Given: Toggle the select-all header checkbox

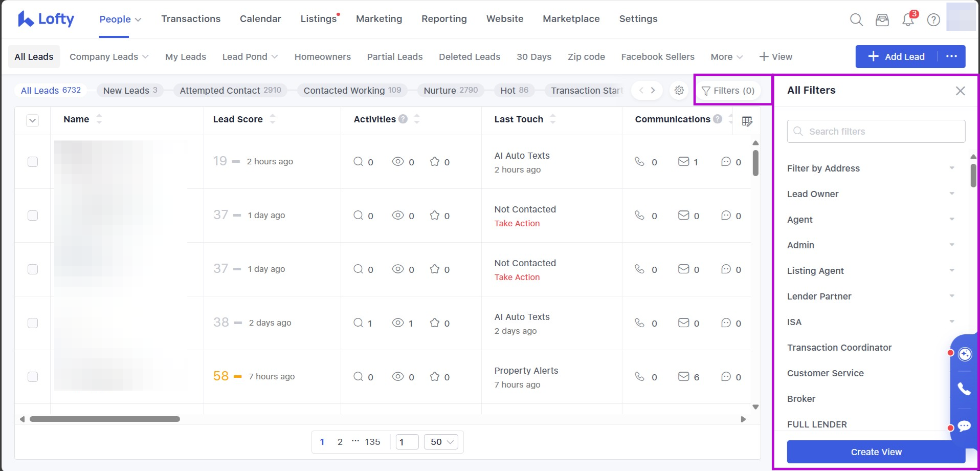Looking at the screenshot, I should tap(33, 121).
